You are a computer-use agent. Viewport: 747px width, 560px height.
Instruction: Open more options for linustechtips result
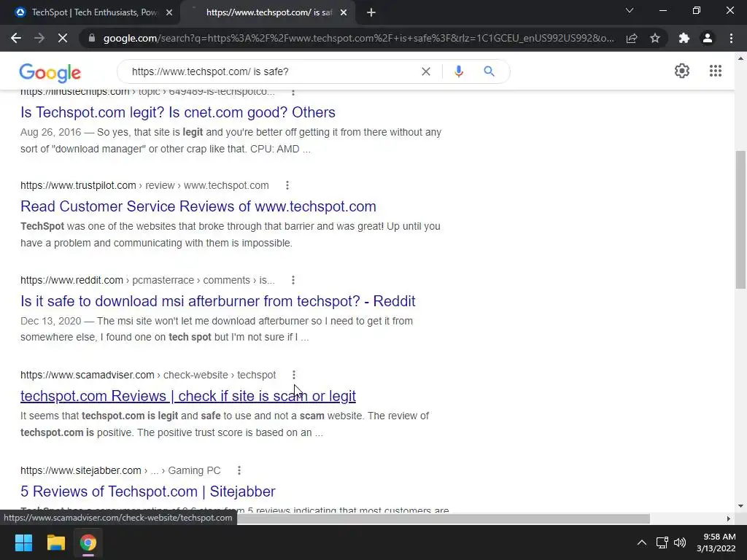pyautogui.click(x=293, y=92)
